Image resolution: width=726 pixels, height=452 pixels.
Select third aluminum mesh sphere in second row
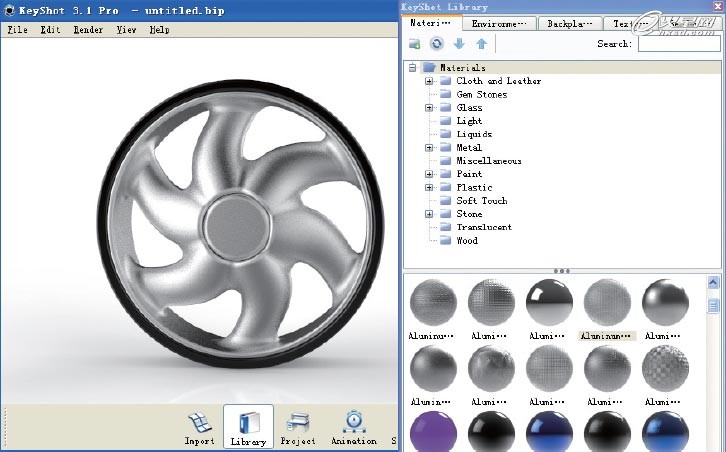pos(549,369)
